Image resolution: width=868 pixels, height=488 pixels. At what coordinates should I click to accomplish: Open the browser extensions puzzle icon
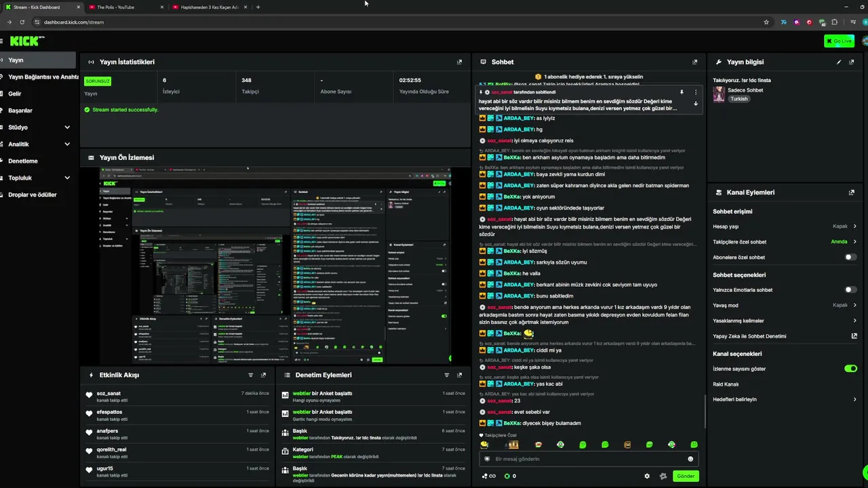point(834,22)
